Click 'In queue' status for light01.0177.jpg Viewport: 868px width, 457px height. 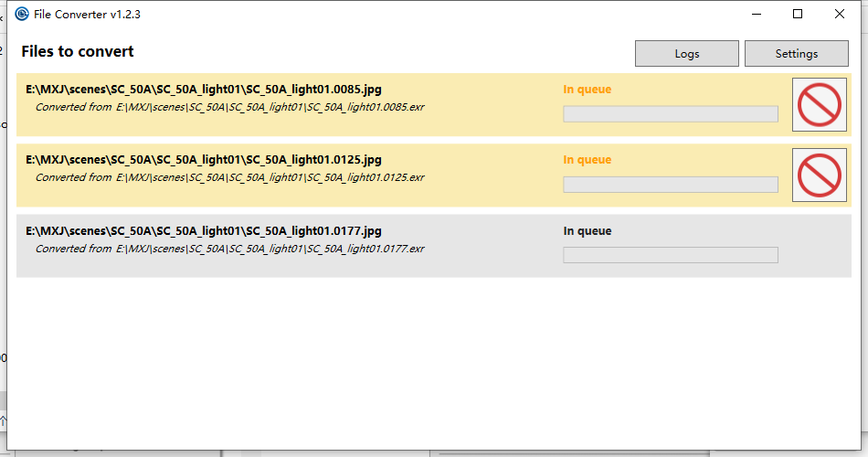click(x=587, y=231)
